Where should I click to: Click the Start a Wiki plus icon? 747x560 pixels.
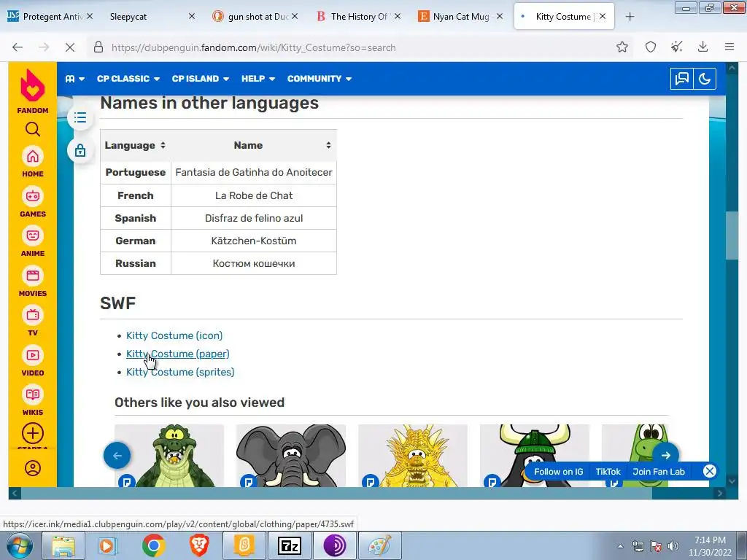pos(32,433)
